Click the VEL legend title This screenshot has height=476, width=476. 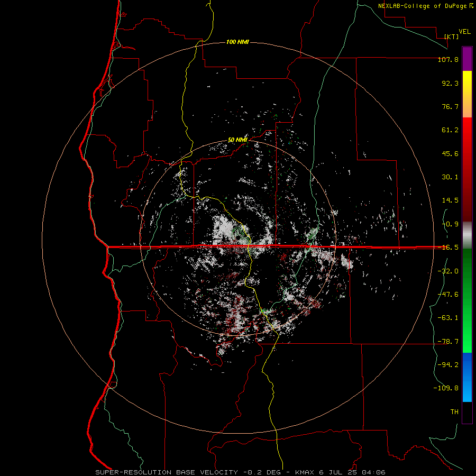[464, 32]
